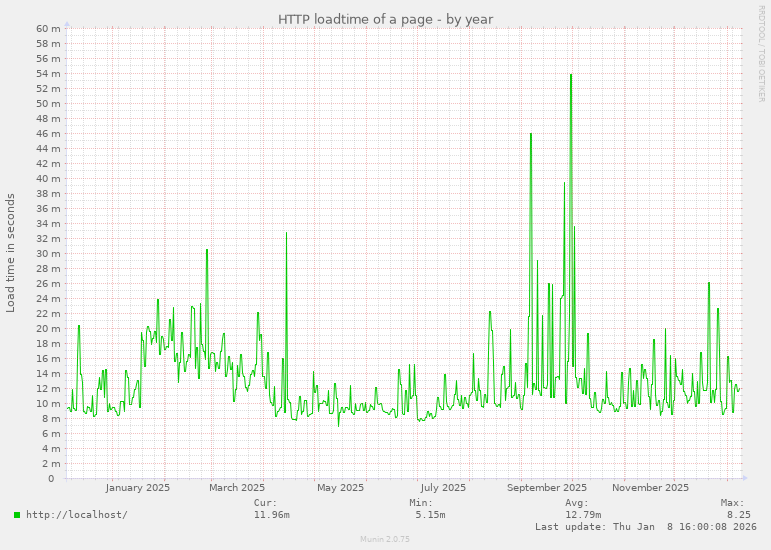The image size is (771, 550).
Task: Click the "30 m" y-axis label
Action: (x=48, y=254)
